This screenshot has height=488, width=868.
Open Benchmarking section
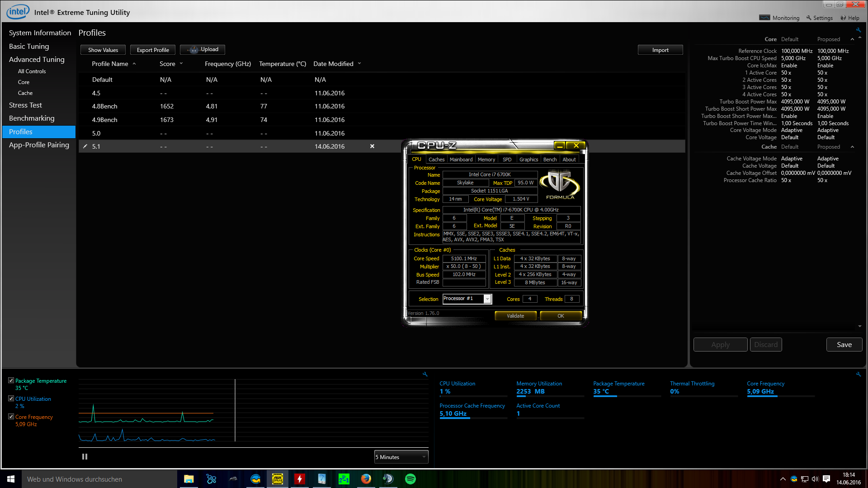(32, 118)
